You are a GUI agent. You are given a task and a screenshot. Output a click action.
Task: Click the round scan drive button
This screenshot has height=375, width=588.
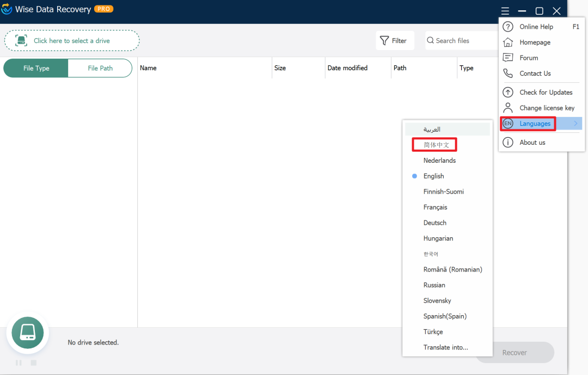tap(27, 333)
